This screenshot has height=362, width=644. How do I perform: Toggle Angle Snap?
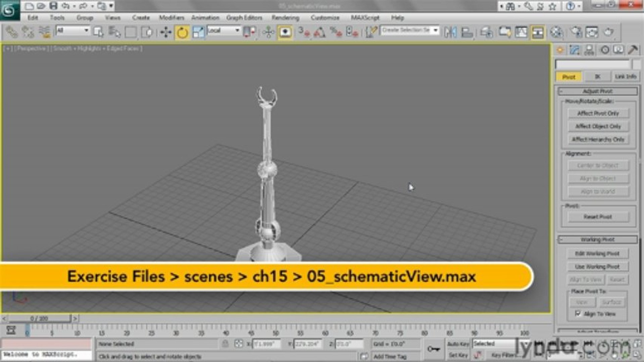coord(320,32)
